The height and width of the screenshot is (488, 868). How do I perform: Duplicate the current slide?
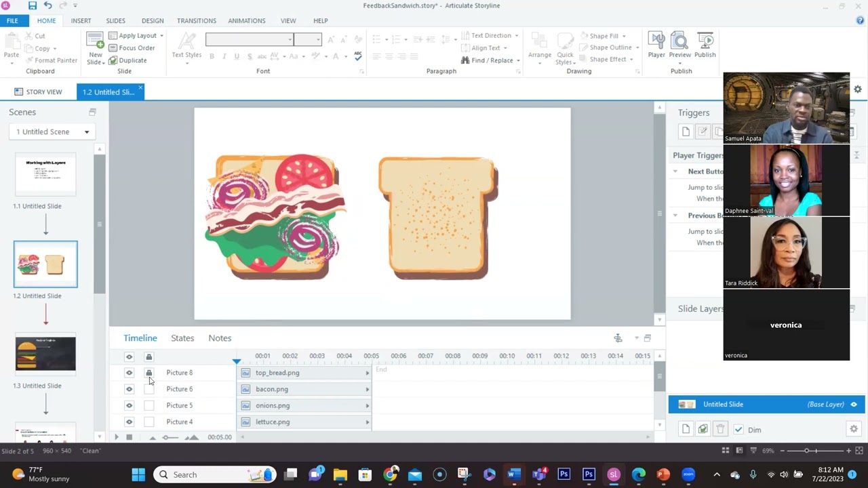click(x=127, y=60)
